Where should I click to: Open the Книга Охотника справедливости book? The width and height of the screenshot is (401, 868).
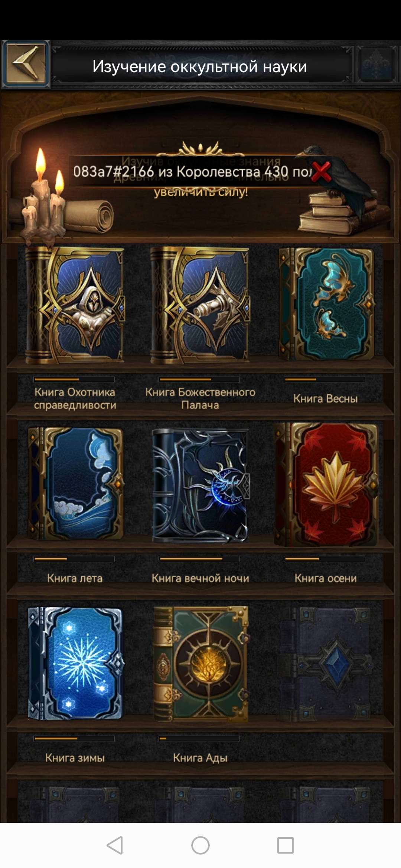tap(74, 305)
